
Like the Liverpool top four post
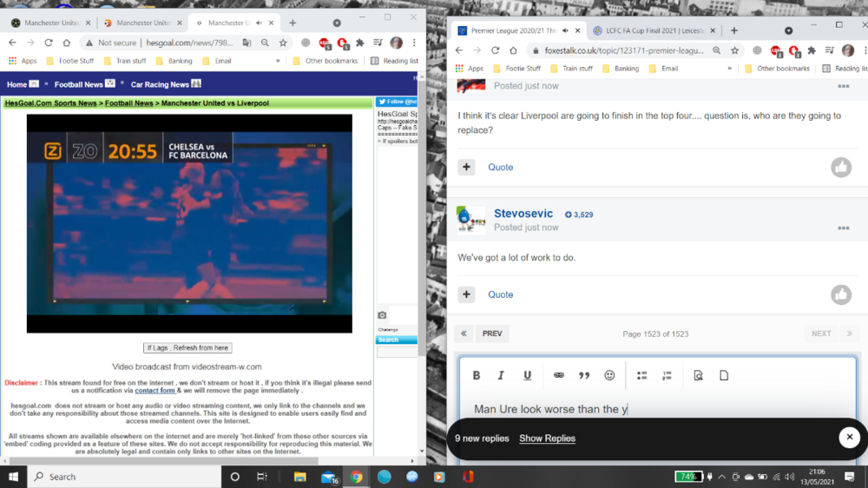point(841,168)
